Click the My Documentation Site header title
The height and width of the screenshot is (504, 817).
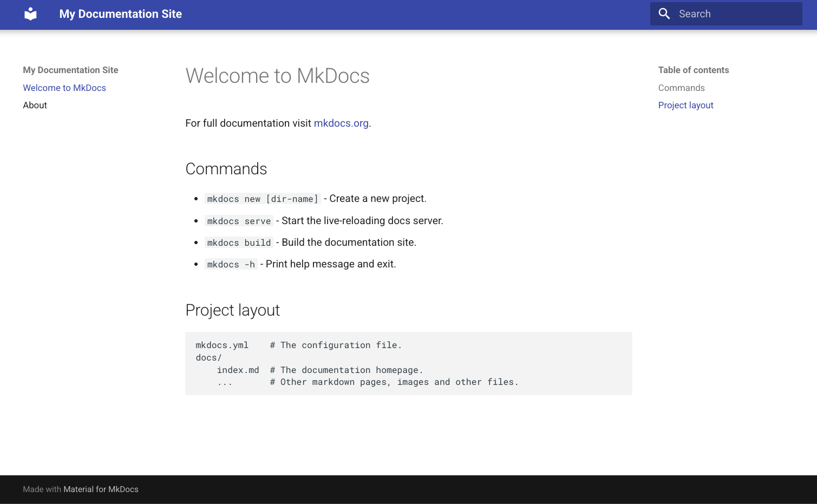tap(120, 14)
